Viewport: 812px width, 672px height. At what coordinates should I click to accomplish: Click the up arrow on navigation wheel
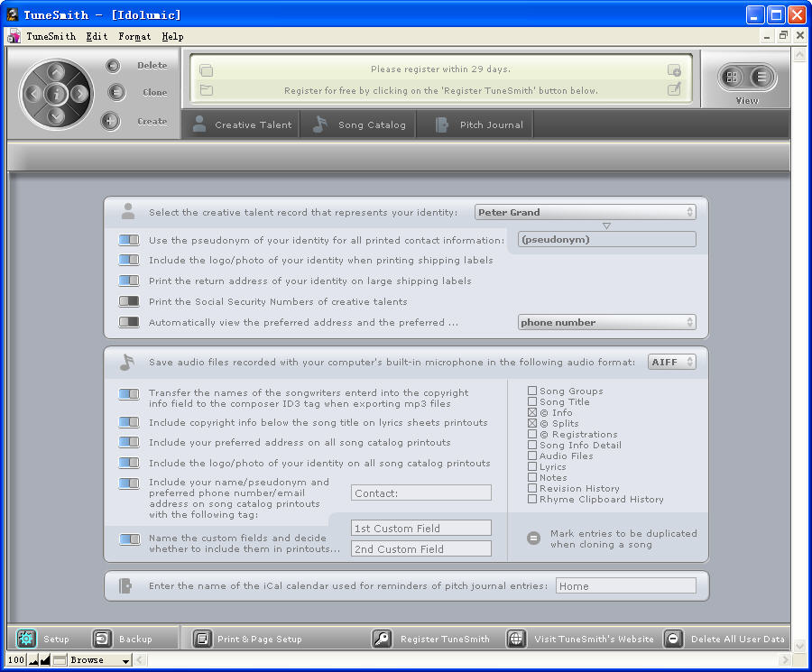tap(56, 71)
